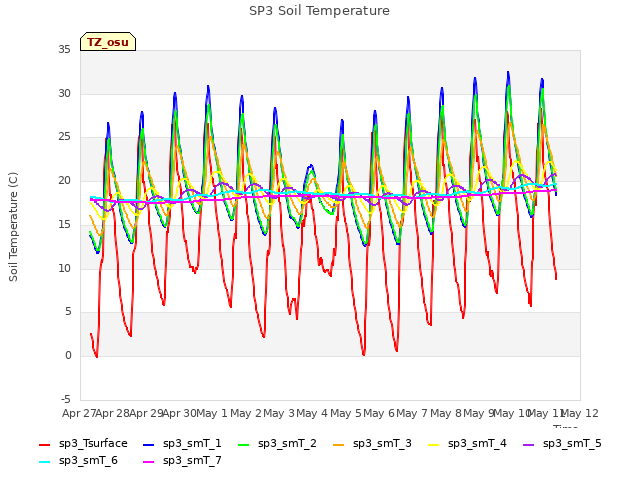Click the yellow sp3_smT_4 legend swatch
640x480 pixels.
tap(434, 444)
